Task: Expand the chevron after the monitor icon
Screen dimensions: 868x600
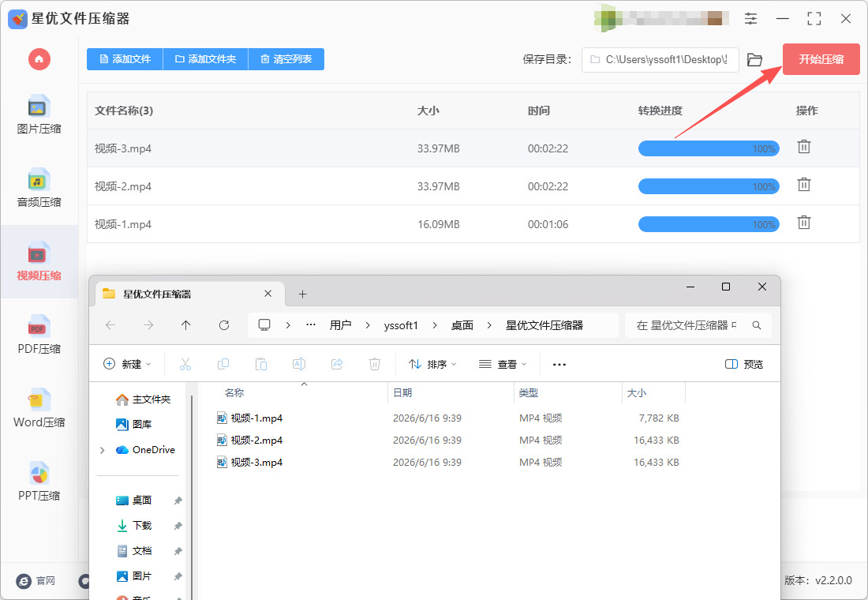Action: (x=288, y=325)
